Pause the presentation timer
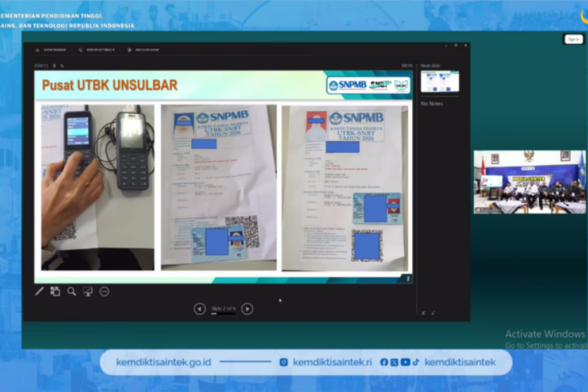Image resolution: width=588 pixels, height=392 pixels. click(55, 65)
